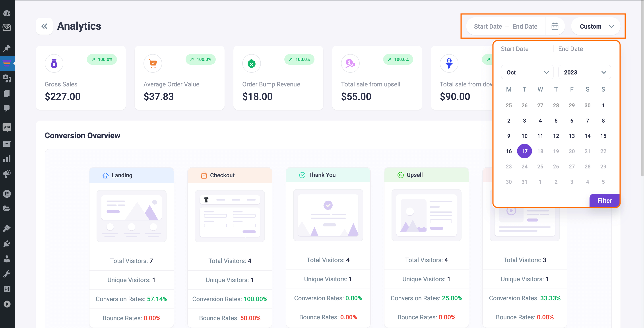
Task: Click the Average Order Value $37.83 amount
Action: tap(159, 97)
